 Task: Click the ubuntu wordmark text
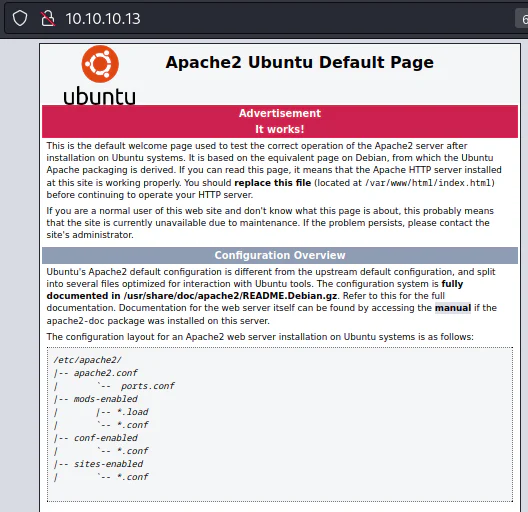pos(100,96)
